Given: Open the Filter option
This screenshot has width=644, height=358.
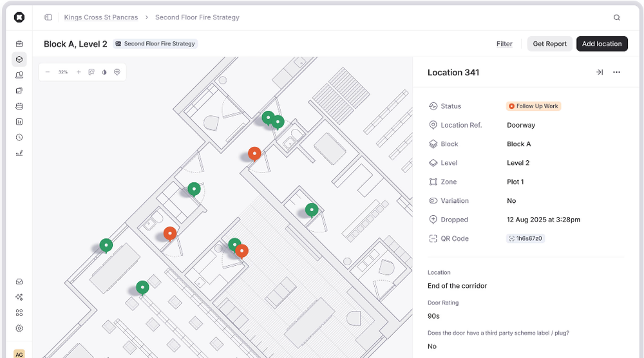Looking at the screenshot, I should [504, 44].
